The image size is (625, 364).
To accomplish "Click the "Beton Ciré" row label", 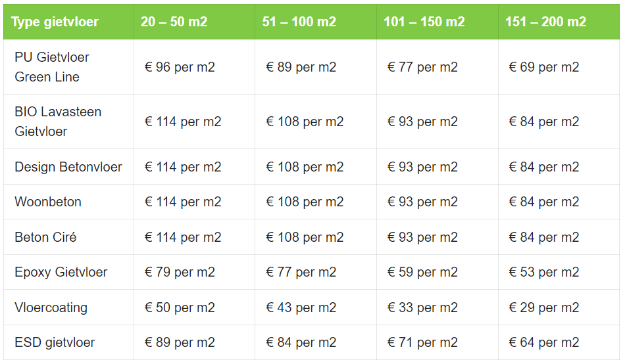I will [x=45, y=237].
